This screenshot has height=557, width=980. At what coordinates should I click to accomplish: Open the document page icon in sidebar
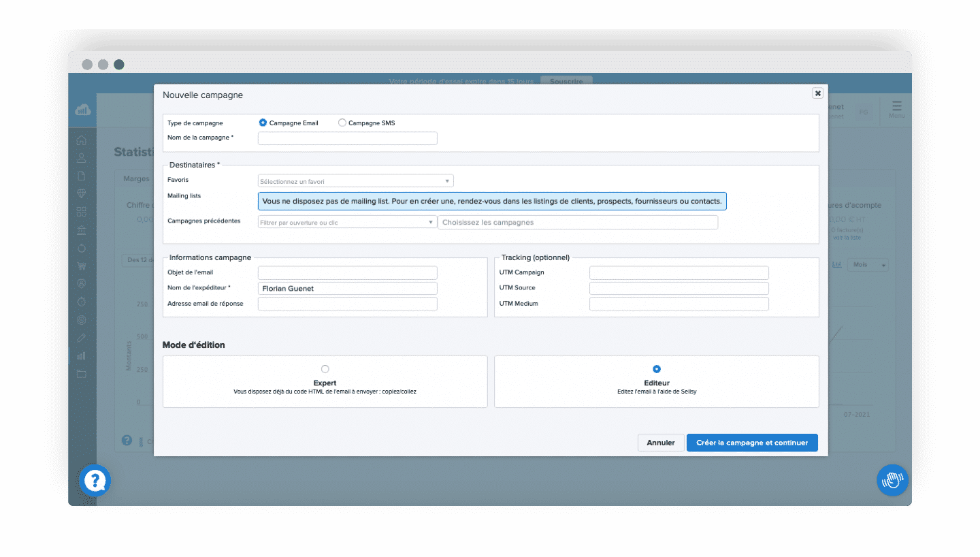pos(82,176)
